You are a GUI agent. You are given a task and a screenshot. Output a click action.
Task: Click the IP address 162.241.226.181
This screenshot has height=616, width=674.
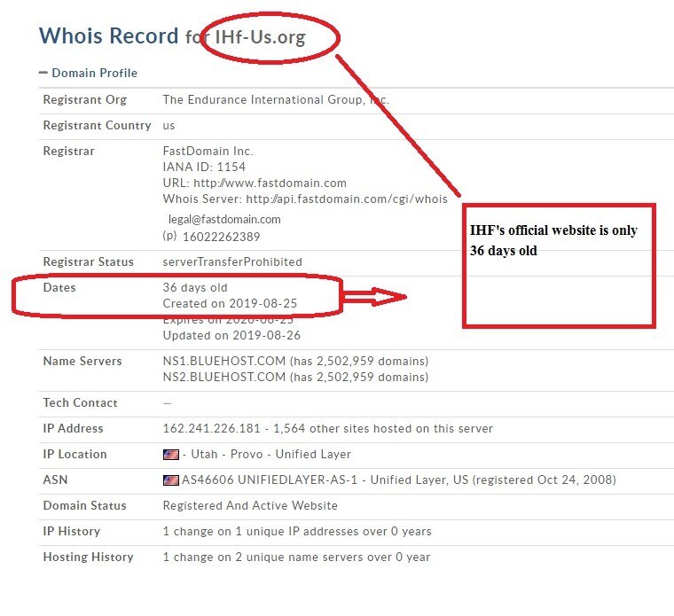[212, 428]
